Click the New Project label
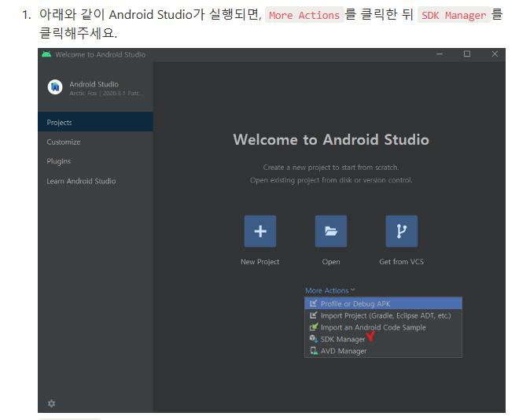 pyautogui.click(x=260, y=262)
